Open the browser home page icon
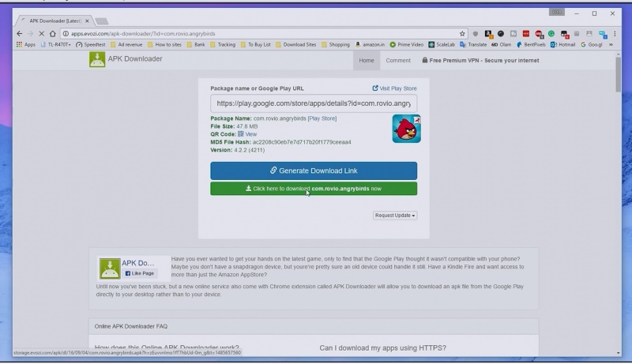The image size is (632, 364). 52,34
